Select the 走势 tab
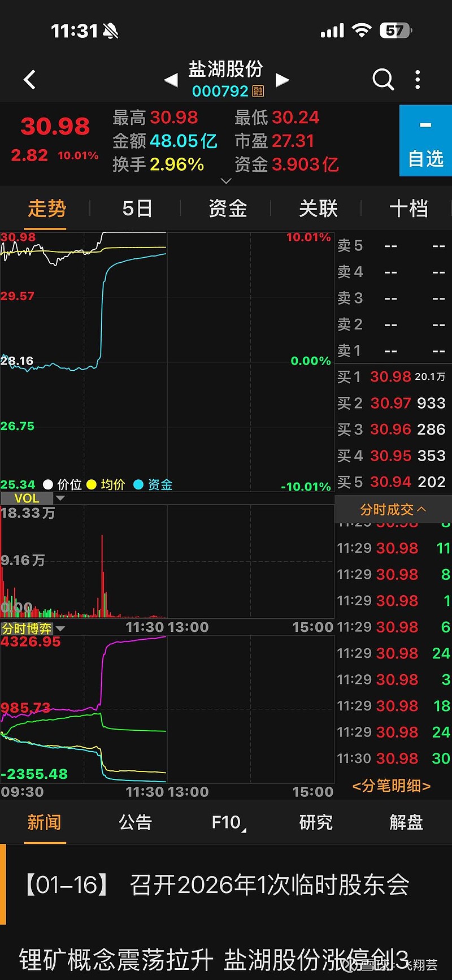 click(x=47, y=209)
